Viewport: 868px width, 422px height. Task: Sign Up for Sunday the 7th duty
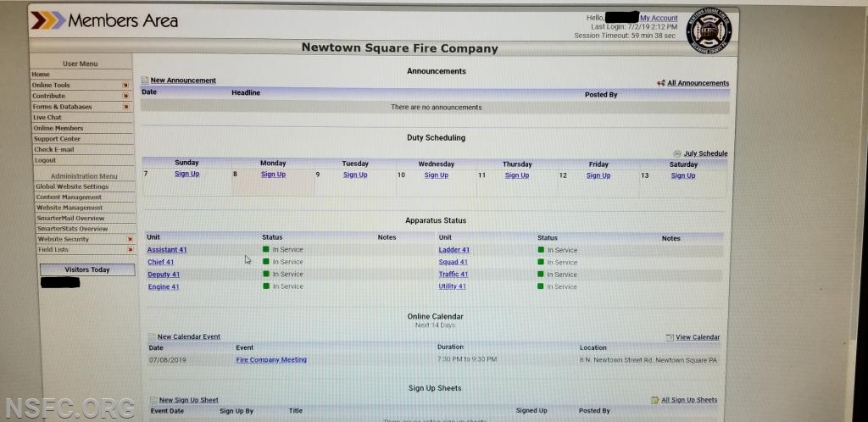pyautogui.click(x=187, y=174)
